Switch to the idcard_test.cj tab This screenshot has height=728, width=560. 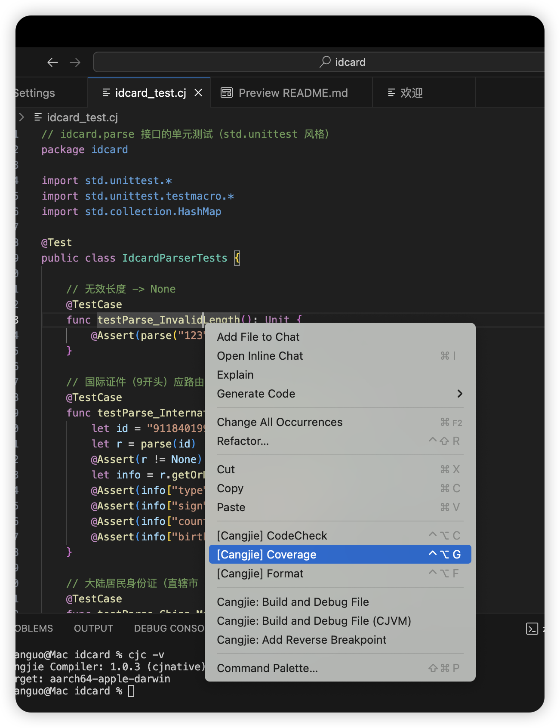[149, 93]
